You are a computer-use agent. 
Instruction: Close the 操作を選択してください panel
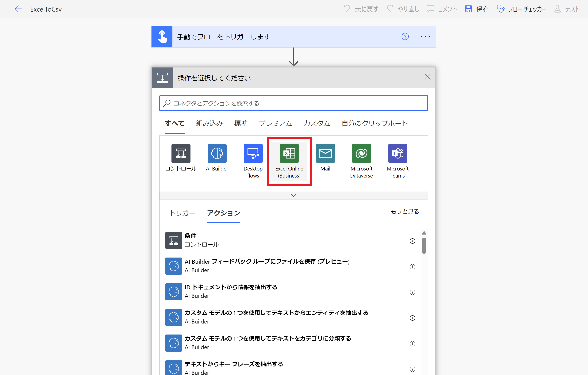click(x=427, y=77)
